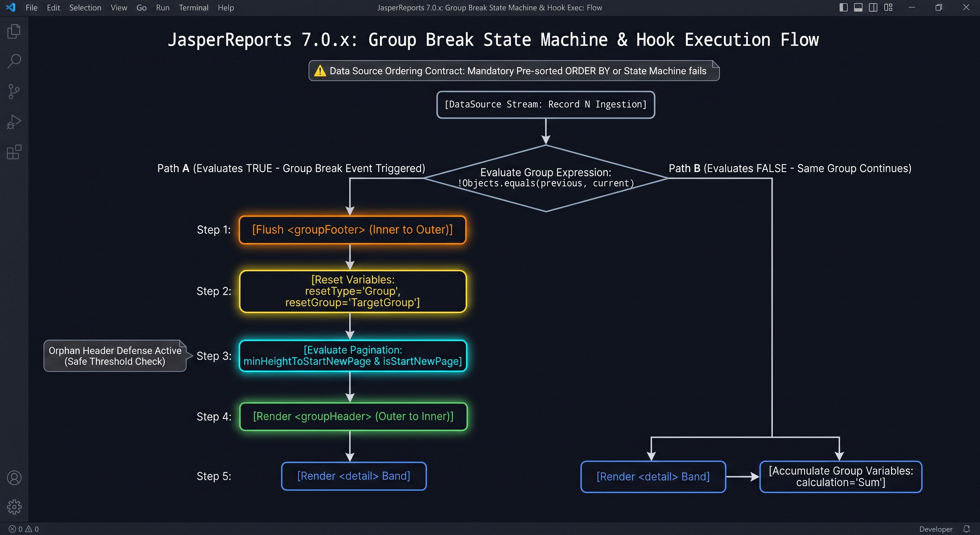Select the Evaluate Pagination node

pyautogui.click(x=353, y=356)
